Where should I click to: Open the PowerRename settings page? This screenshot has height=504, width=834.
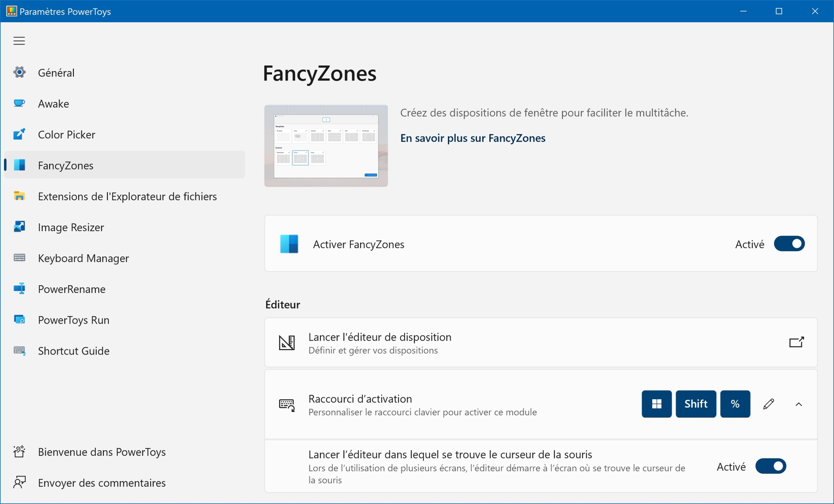point(124,289)
